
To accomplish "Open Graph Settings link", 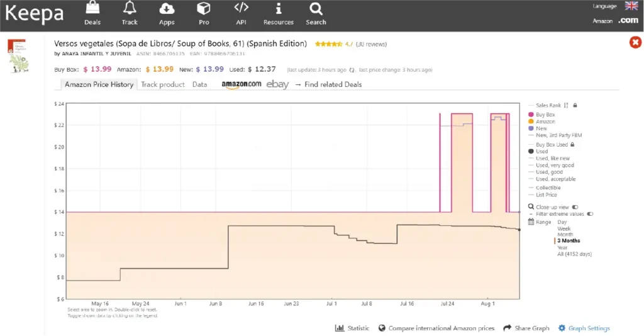I will click(589, 328).
